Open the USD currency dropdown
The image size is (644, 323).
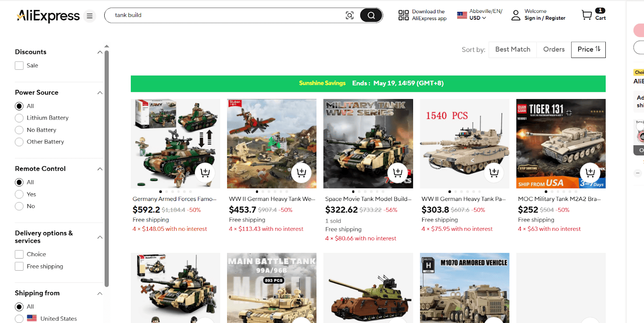tap(478, 18)
